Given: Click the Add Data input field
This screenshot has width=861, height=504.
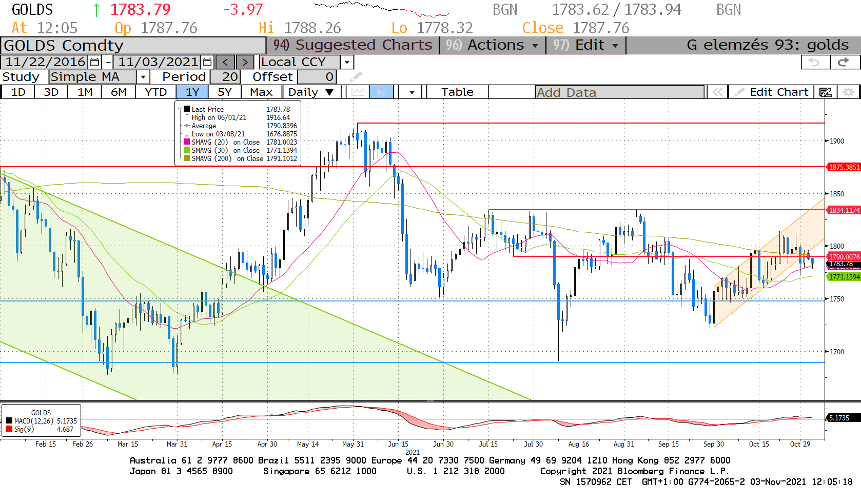Looking at the screenshot, I should (x=619, y=92).
